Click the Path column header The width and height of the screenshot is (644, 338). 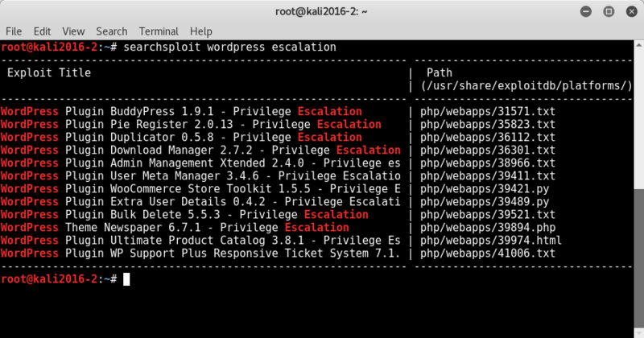(x=439, y=73)
